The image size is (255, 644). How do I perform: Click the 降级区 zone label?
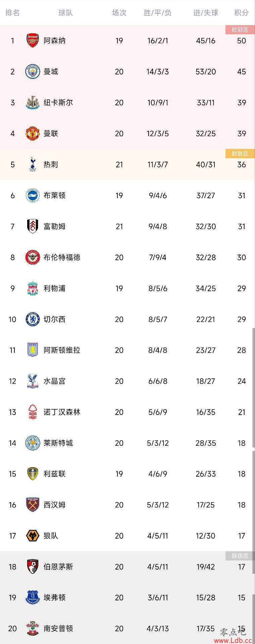point(240,556)
